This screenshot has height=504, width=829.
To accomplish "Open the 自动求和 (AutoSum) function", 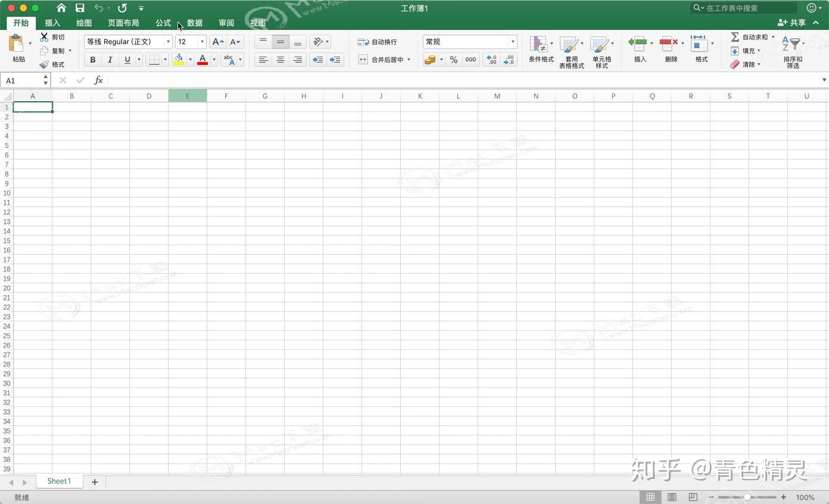I will (x=752, y=37).
